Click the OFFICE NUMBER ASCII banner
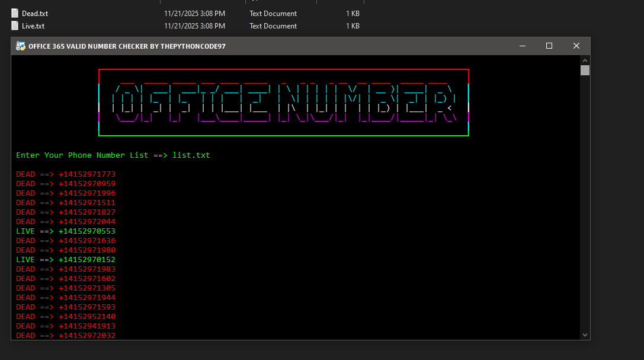The height and width of the screenshot is (360, 644). (283, 102)
